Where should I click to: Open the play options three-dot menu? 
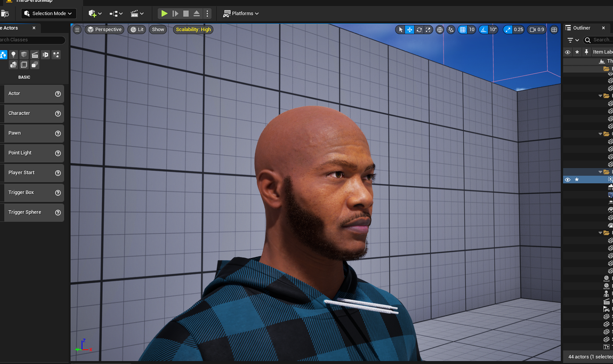coord(207,14)
